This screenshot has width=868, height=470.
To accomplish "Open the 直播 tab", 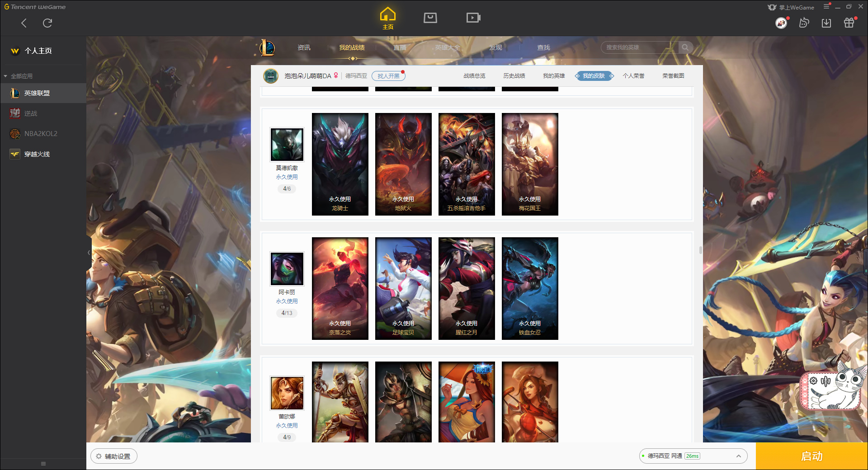I will click(400, 47).
